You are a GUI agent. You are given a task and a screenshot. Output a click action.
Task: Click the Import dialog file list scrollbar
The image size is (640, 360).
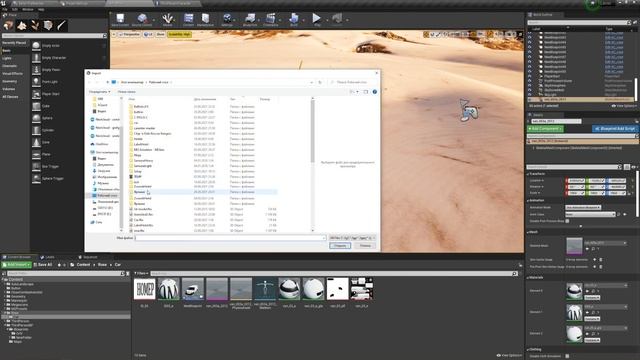(313, 131)
